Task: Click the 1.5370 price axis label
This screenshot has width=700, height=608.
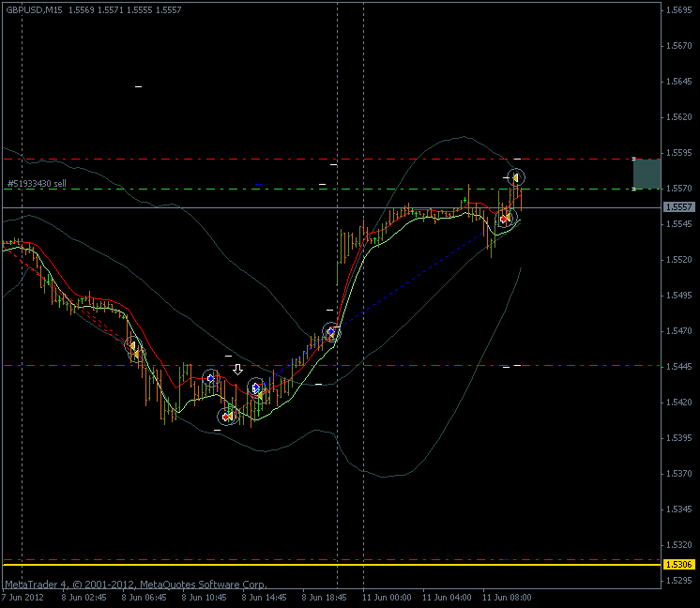Action: (x=679, y=474)
